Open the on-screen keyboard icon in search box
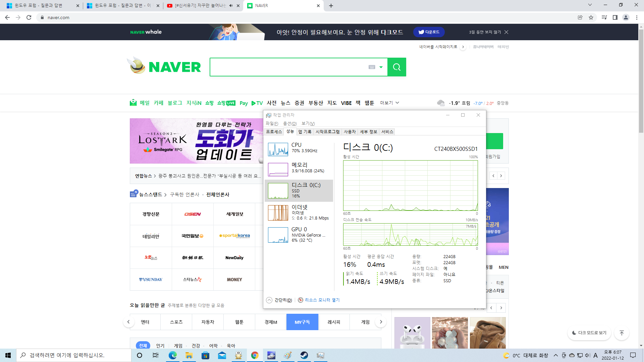 pos(372,67)
